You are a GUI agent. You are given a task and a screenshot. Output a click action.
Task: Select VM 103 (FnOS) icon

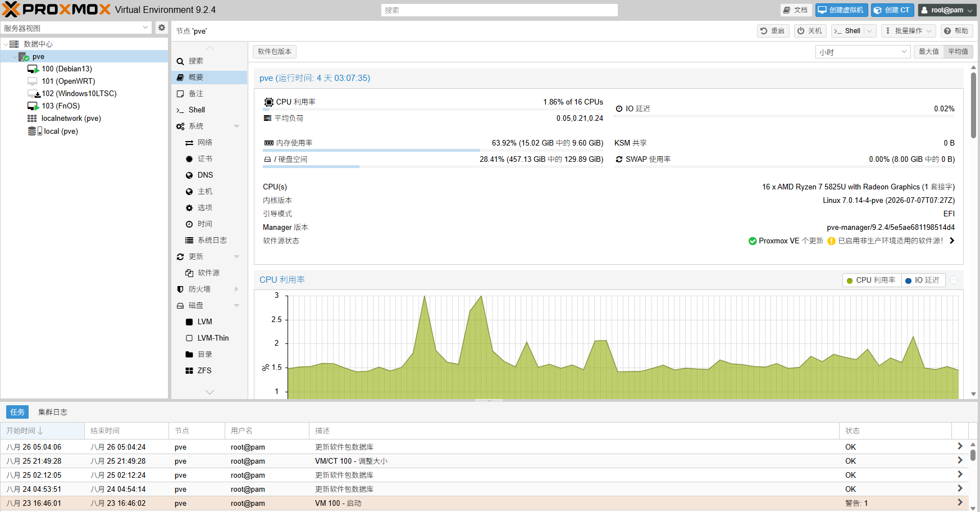point(33,106)
